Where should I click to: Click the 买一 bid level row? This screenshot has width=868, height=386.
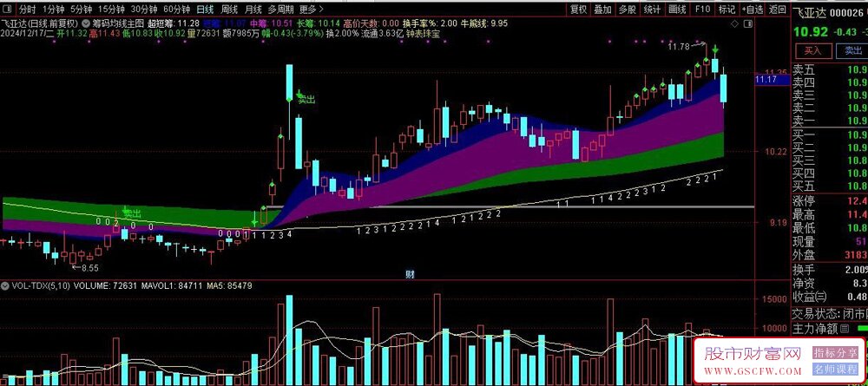coord(830,135)
